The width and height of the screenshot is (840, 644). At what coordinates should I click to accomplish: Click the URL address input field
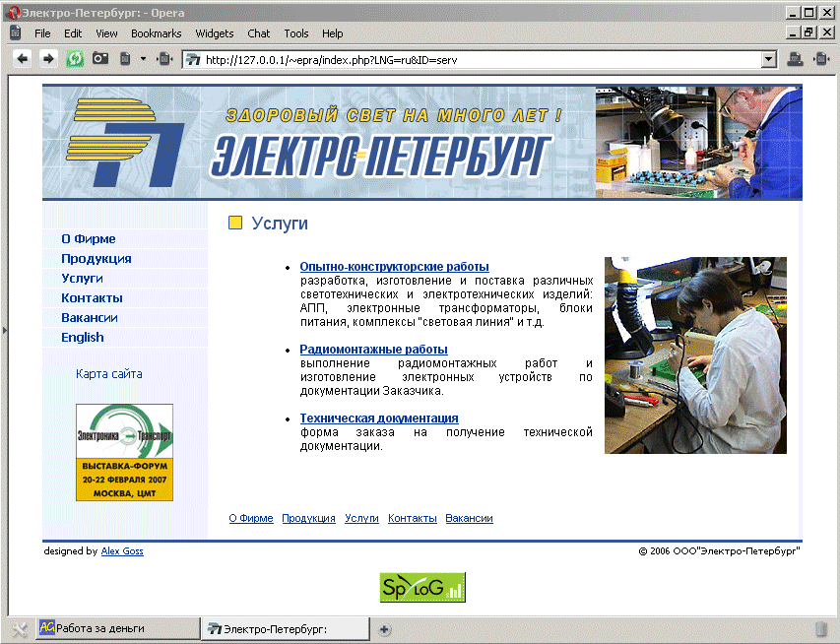click(480, 60)
